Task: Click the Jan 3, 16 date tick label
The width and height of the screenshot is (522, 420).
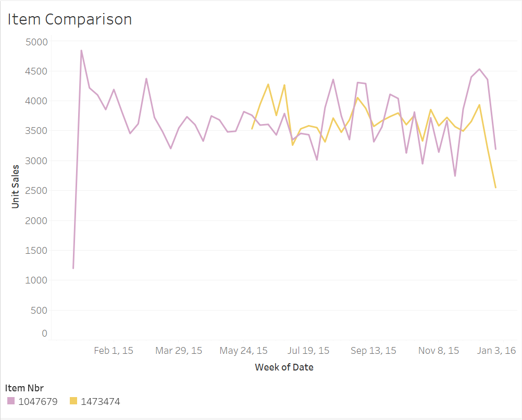Action: pos(497,351)
